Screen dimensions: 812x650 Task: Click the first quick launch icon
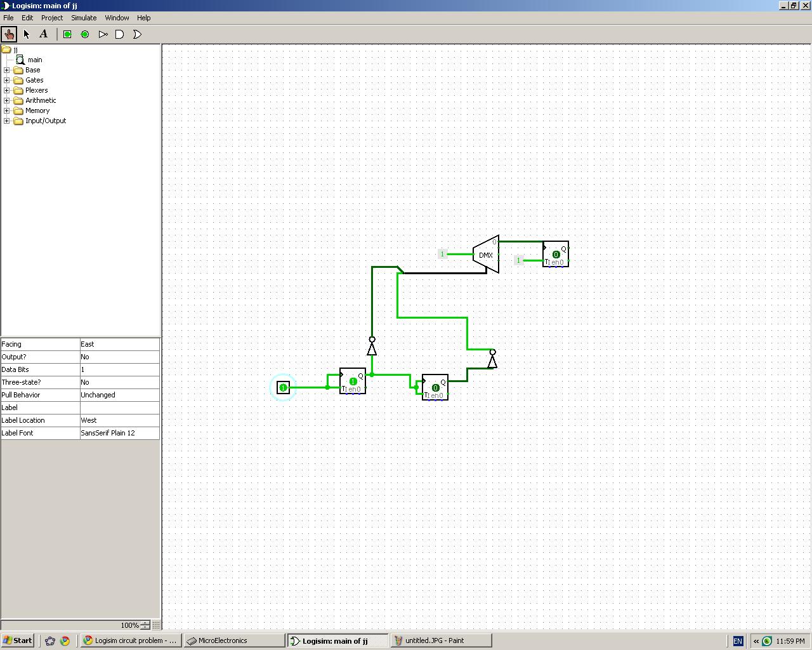(x=50, y=640)
